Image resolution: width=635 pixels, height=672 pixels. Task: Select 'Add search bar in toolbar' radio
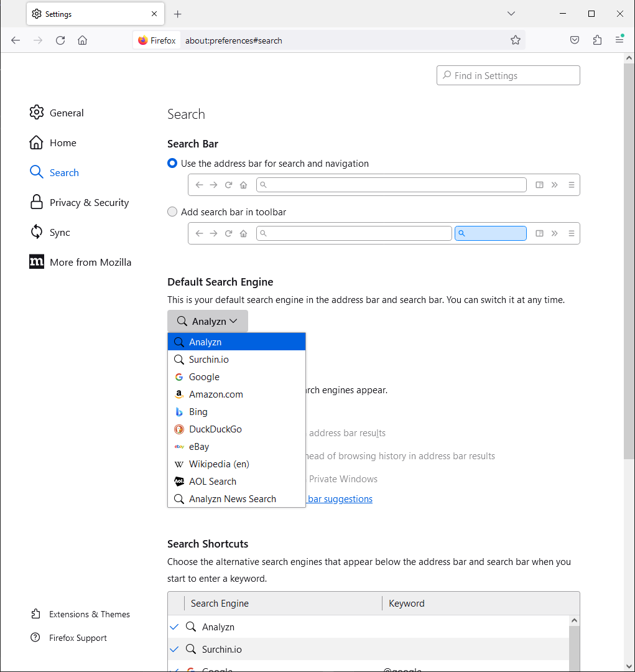click(172, 212)
